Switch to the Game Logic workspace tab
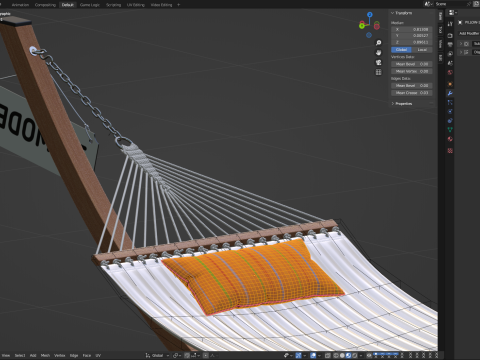 coord(90,5)
